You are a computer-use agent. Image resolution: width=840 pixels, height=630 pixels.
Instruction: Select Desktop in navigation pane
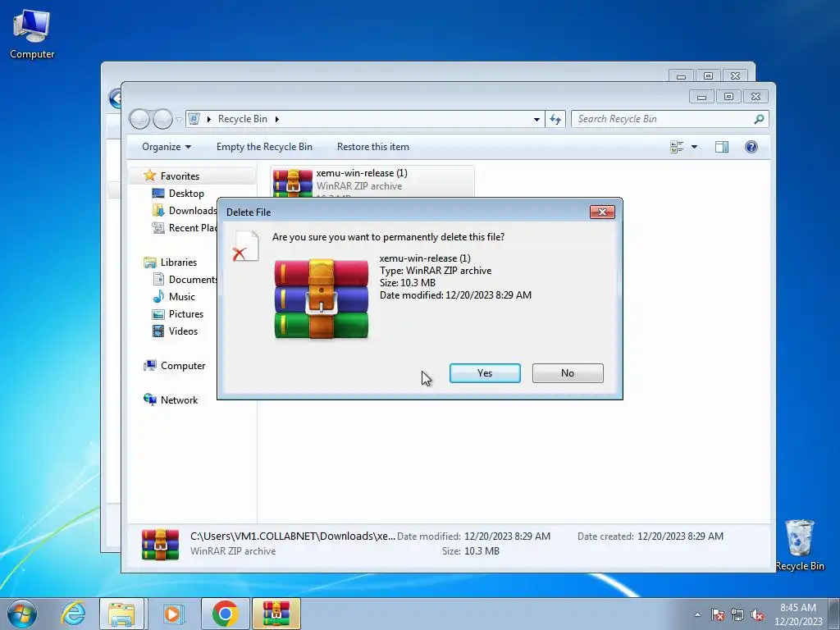pyautogui.click(x=186, y=194)
